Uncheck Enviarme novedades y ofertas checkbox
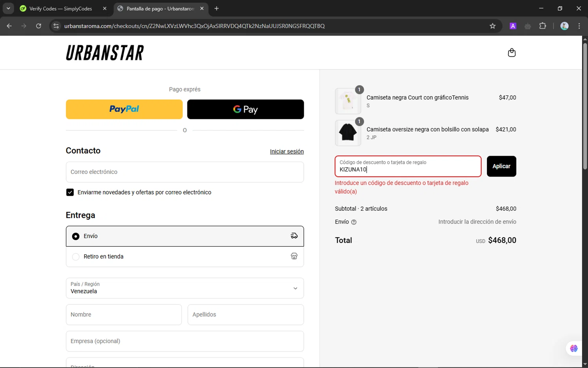The width and height of the screenshot is (588, 368). pyautogui.click(x=70, y=192)
